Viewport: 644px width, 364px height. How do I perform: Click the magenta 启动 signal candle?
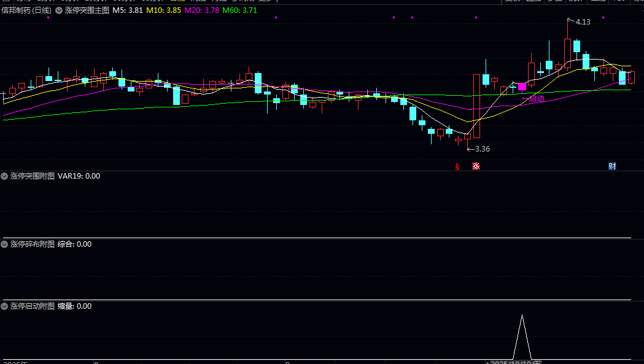(x=522, y=87)
